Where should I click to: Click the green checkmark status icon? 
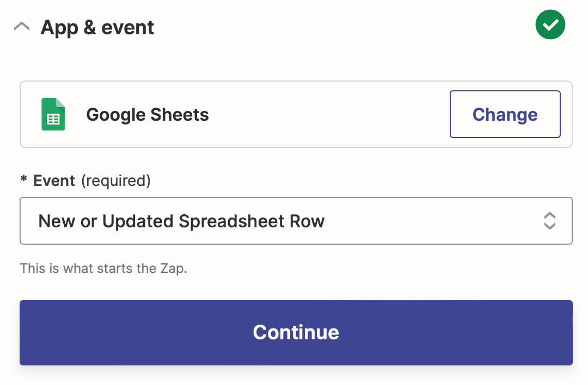tap(550, 25)
